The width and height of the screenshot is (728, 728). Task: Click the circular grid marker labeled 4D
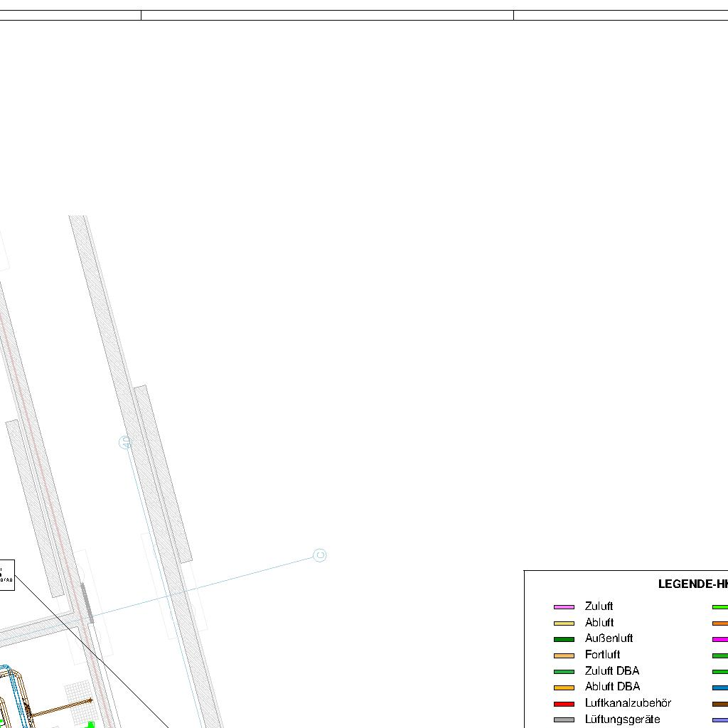(x=126, y=443)
